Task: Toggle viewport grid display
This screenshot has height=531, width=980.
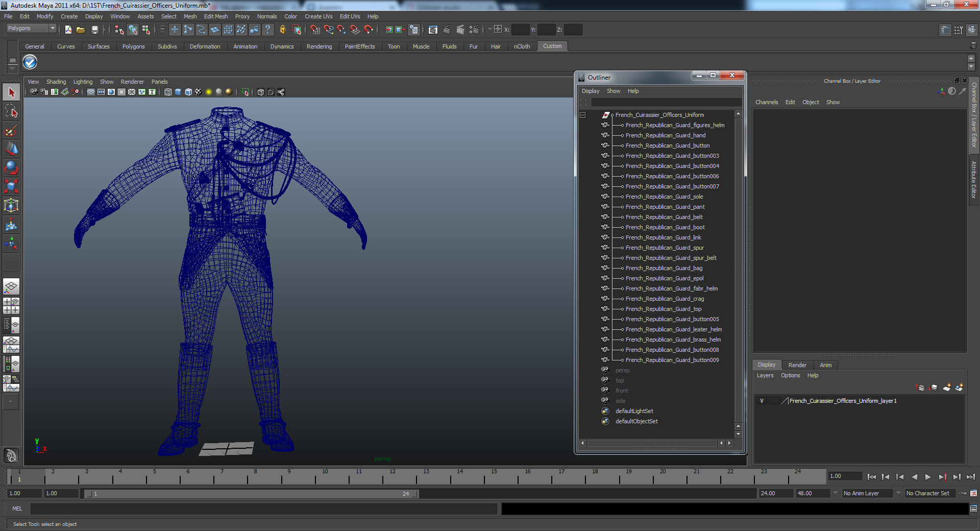Action: (x=91, y=92)
